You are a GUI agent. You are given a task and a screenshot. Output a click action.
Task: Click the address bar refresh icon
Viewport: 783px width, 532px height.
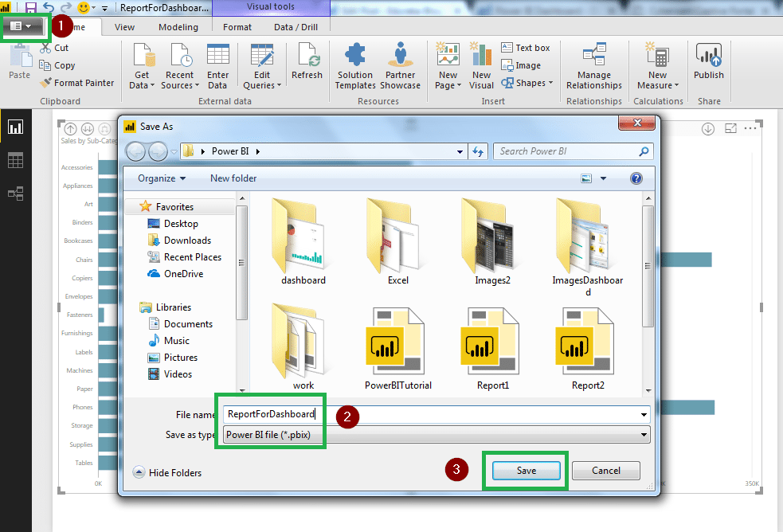coord(478,151)
